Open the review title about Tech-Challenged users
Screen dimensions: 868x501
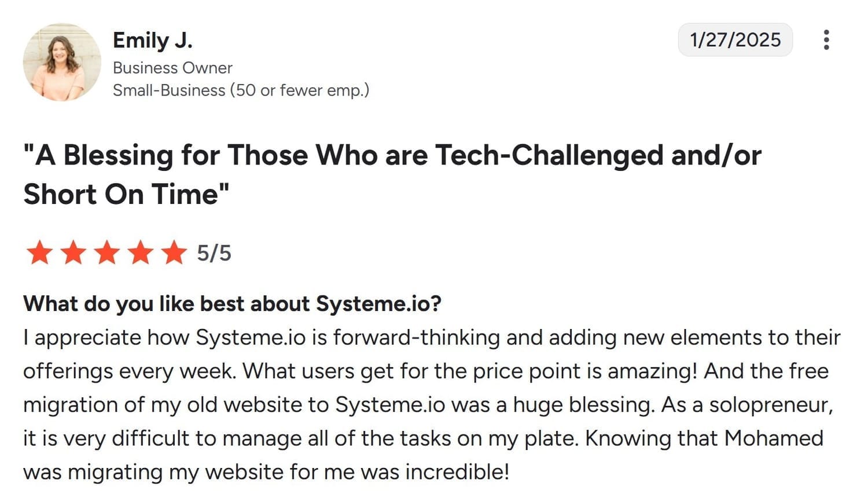point(392,155)
